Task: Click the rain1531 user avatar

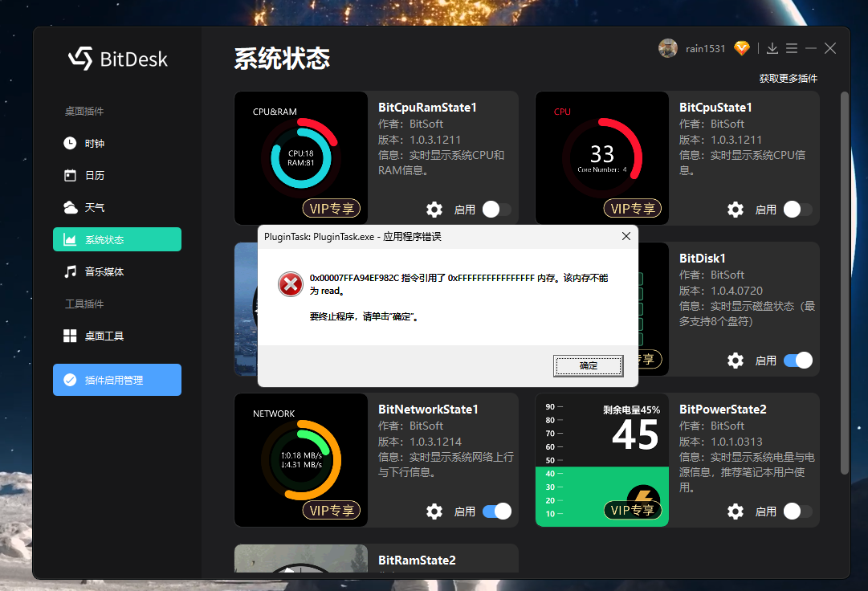Action: pos(667,48)
